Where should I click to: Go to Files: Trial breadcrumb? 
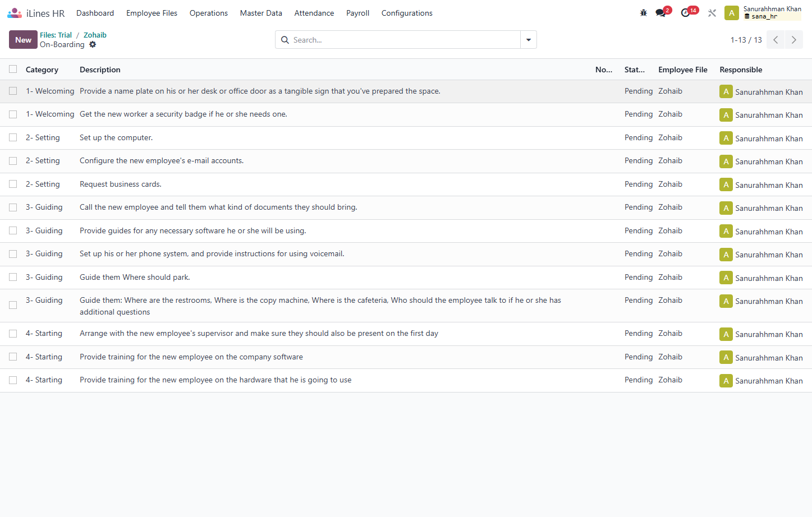(56, 35)
